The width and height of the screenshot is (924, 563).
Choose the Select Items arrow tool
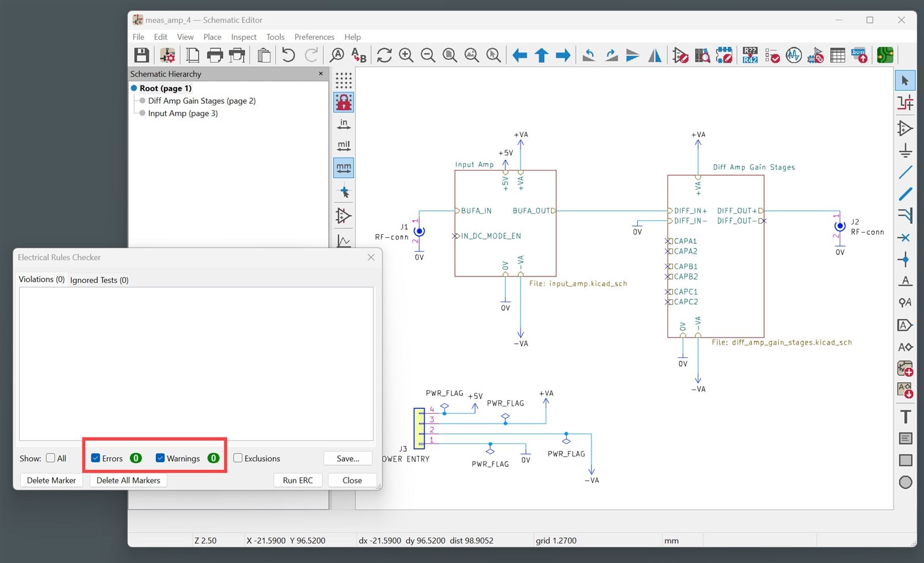pos(905,80)
